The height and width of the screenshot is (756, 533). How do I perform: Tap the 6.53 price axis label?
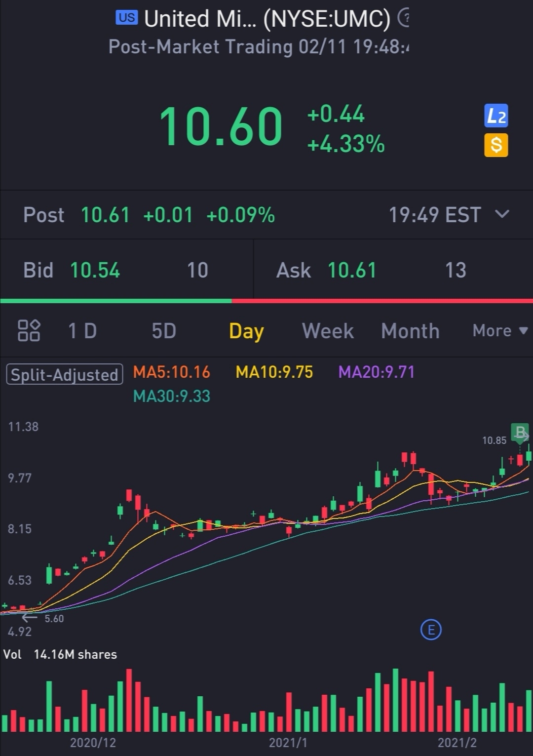click(x=20, y=580)
